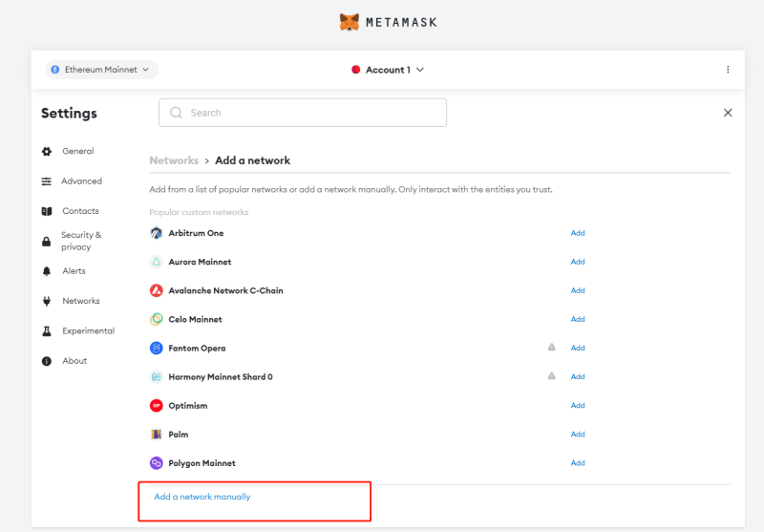Click the Alerts bell icon
Image resolution: width=764 pixels, height=532 pixels.
click(47, 271)
